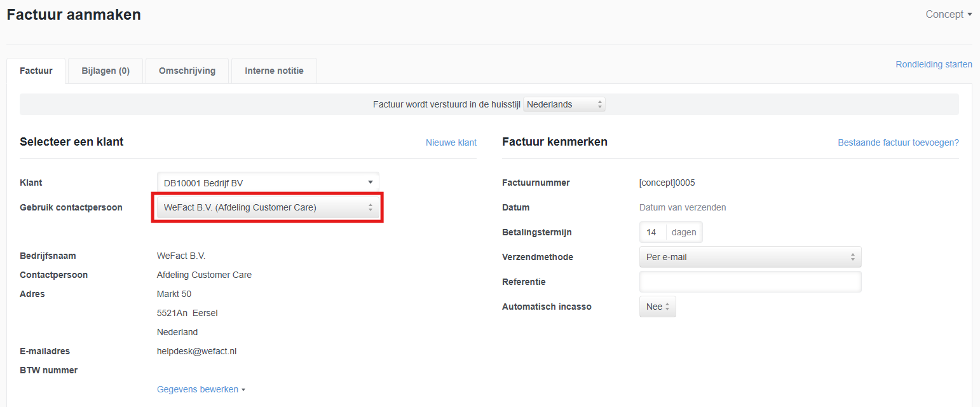Click the Rondleiding starten link
Viewport: 980px width, 407px height.
[x=934, y=64]
